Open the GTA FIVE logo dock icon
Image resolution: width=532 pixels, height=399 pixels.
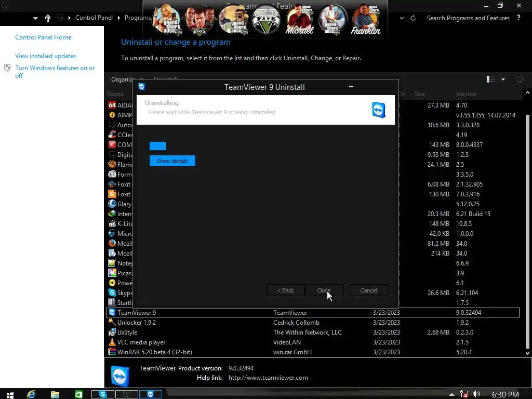[266, 20]
